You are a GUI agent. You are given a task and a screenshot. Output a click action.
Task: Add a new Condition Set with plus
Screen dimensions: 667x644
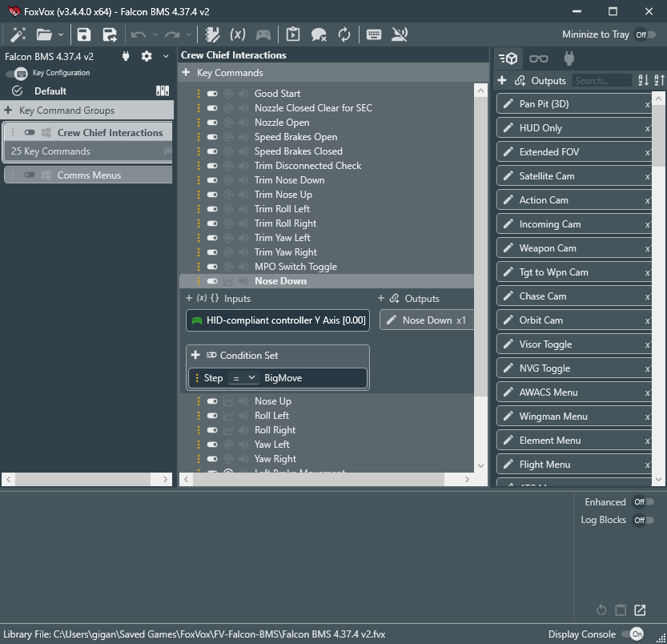[x=195, y=355]
